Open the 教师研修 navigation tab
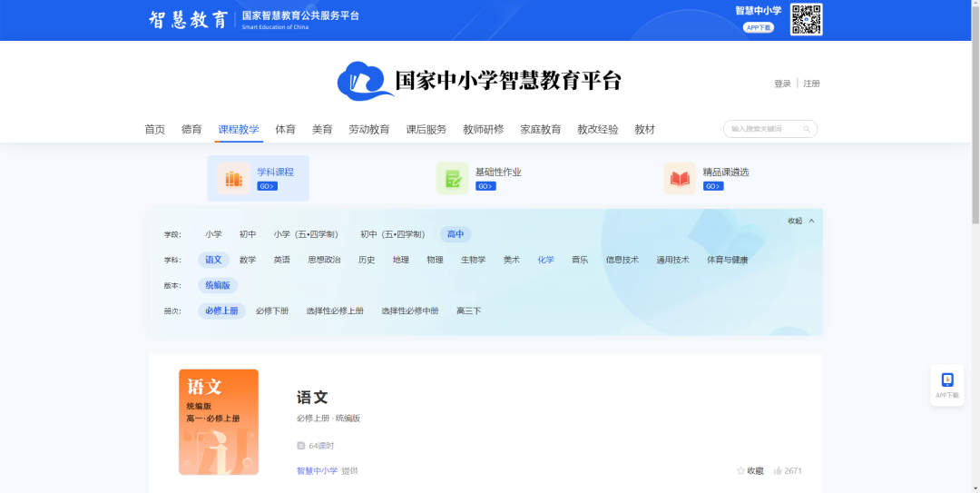 483,130
